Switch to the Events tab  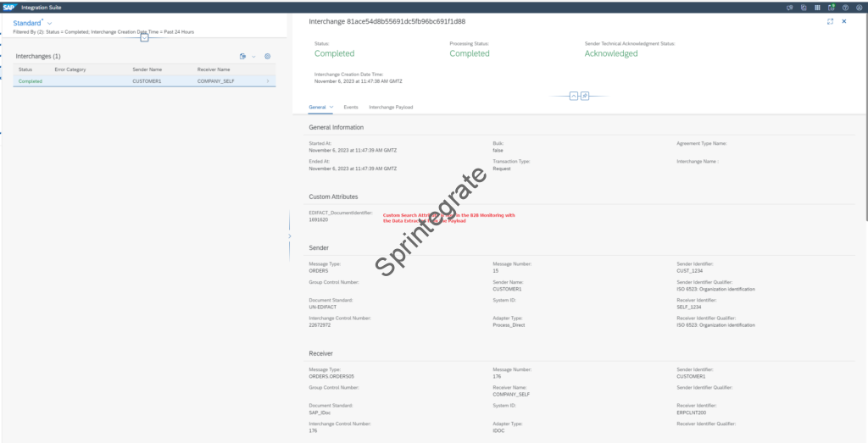tap(350, 108)
